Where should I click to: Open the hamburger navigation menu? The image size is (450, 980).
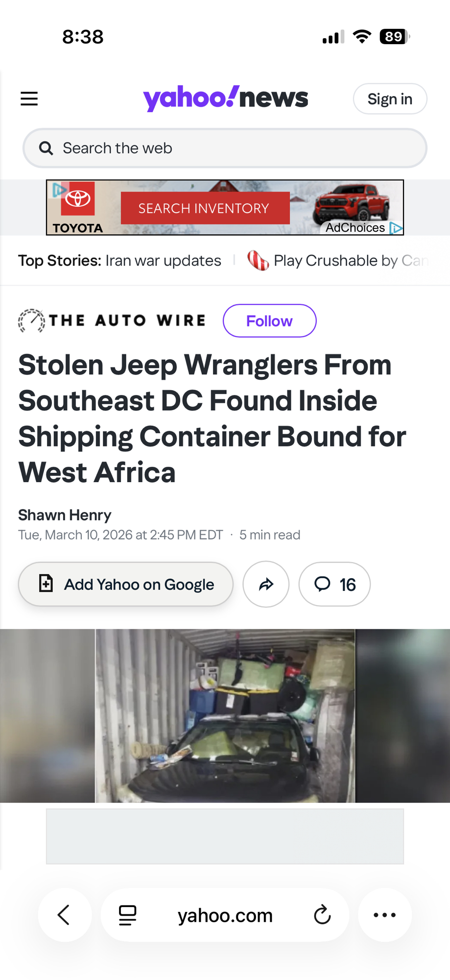point(29,98)
